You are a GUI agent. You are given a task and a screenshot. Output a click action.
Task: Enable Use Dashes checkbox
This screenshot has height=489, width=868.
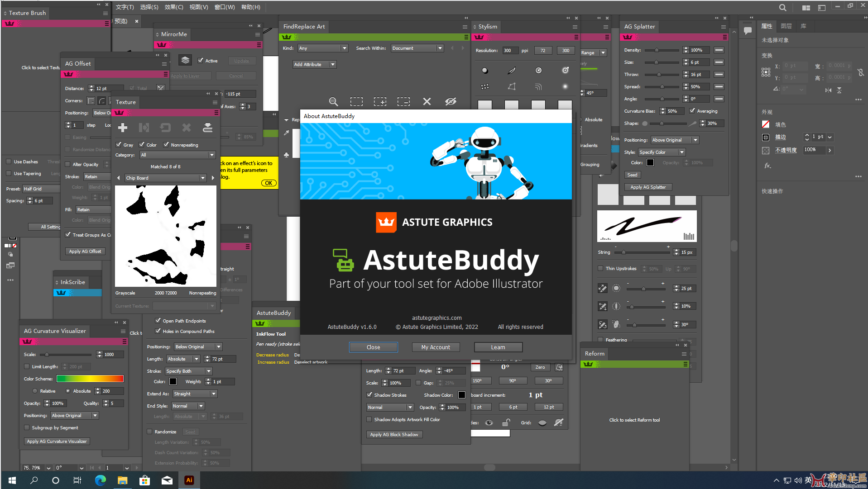pyautogui.click(x=9, y=161)
